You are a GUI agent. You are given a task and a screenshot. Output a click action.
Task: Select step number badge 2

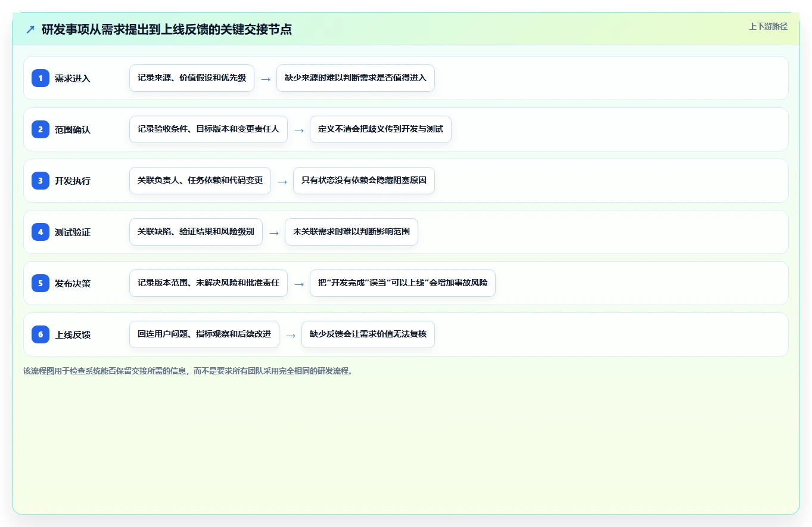[41, 129]
